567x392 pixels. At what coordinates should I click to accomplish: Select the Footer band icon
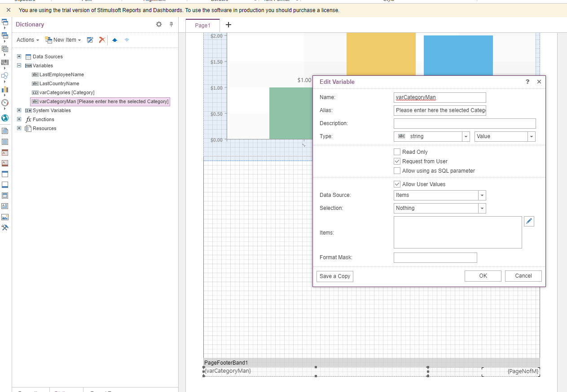click(x=5, y=185)
